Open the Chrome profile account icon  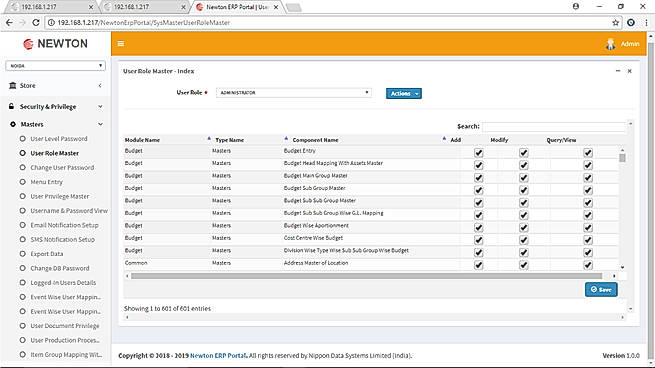576,6
